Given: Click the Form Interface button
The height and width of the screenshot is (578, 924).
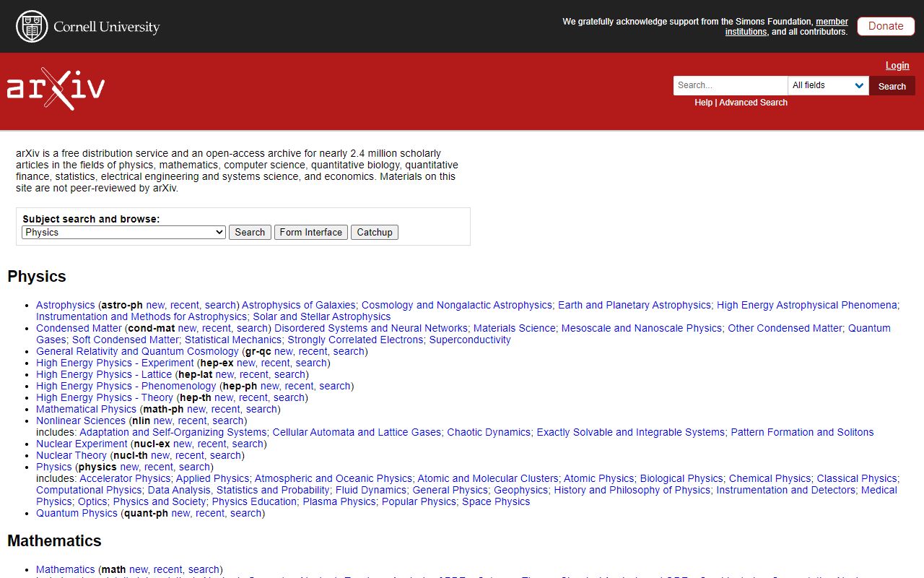Looking at the screenshot, I should [310, 232].
